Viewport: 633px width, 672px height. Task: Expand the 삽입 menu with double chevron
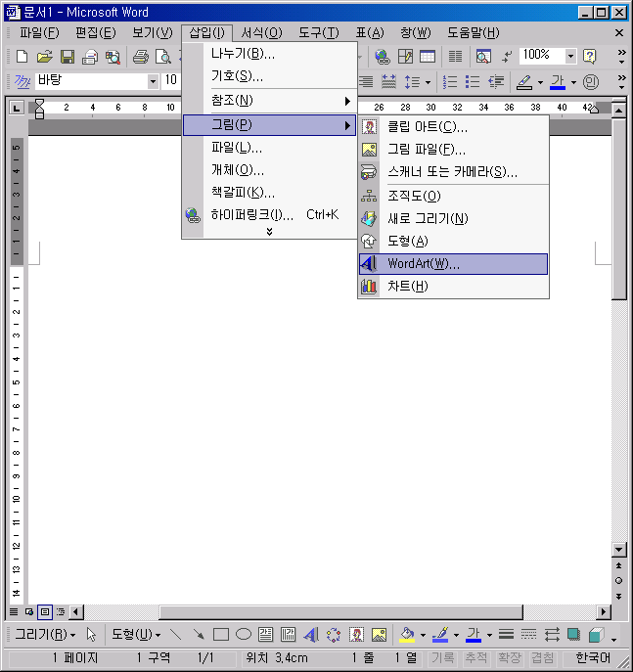pyautogui.click(x=269, y=232)
